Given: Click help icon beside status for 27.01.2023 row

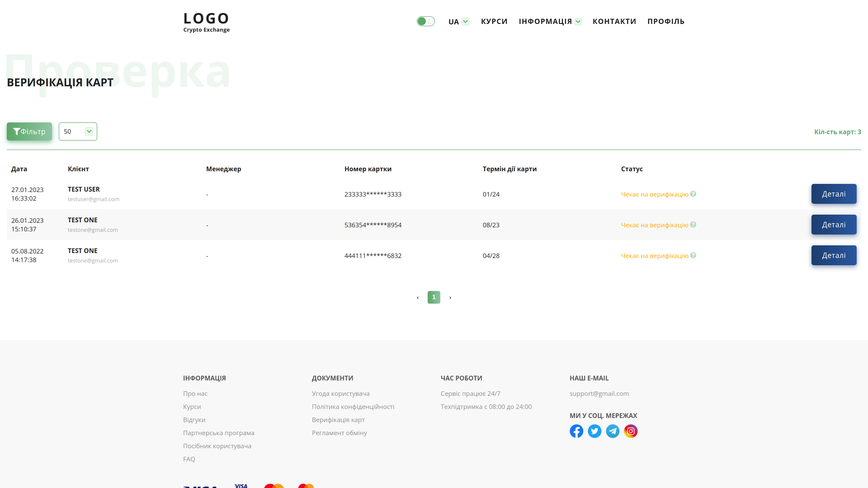Looking at the screenshot, I should pyautogui.click(x=693, y=194).
